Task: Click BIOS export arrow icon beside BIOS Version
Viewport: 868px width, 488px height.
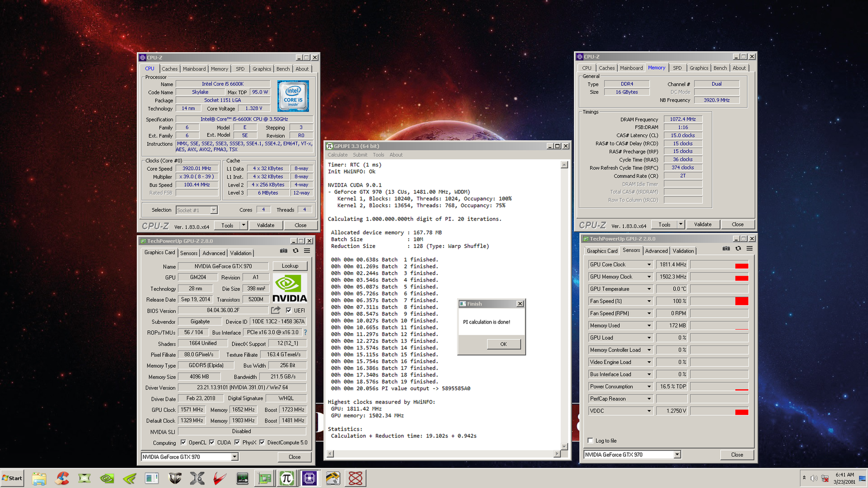Action: (275, 310)
